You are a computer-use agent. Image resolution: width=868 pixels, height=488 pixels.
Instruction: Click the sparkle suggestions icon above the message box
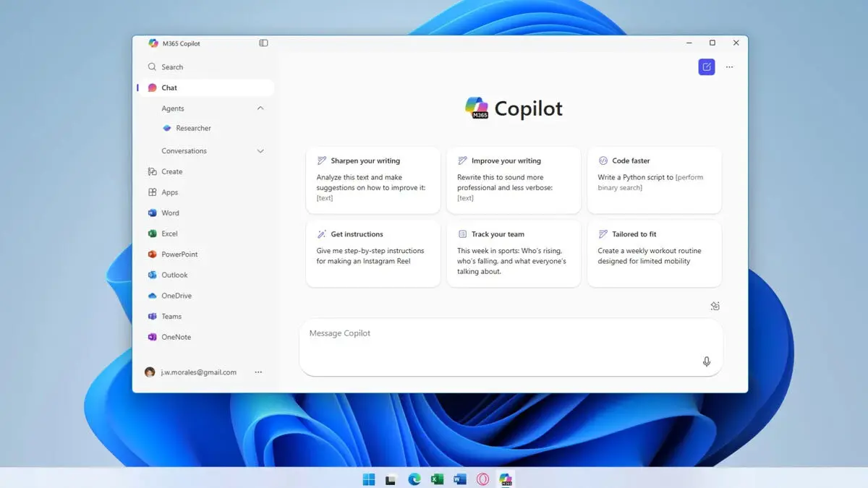coord(715,306)
